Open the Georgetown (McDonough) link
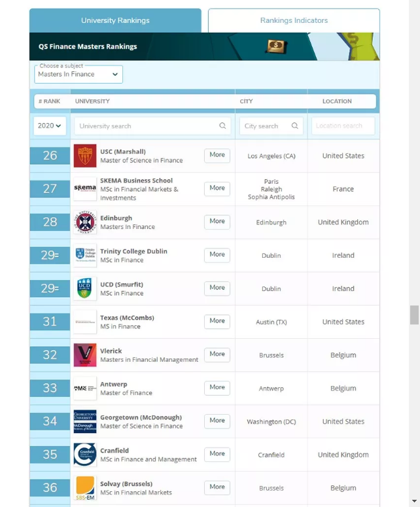The height and width of the screenshot is (507, 420). coord(141,417)
